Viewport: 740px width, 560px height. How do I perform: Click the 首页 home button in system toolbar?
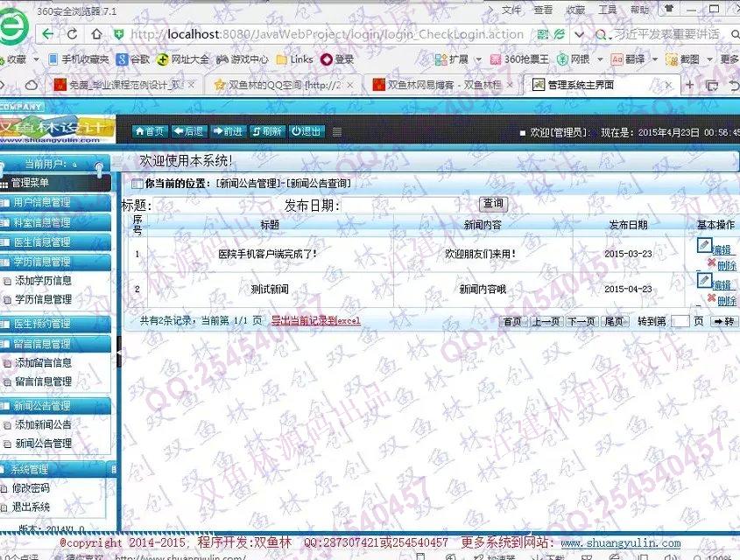pyautogui.click(x=150, y=131)
